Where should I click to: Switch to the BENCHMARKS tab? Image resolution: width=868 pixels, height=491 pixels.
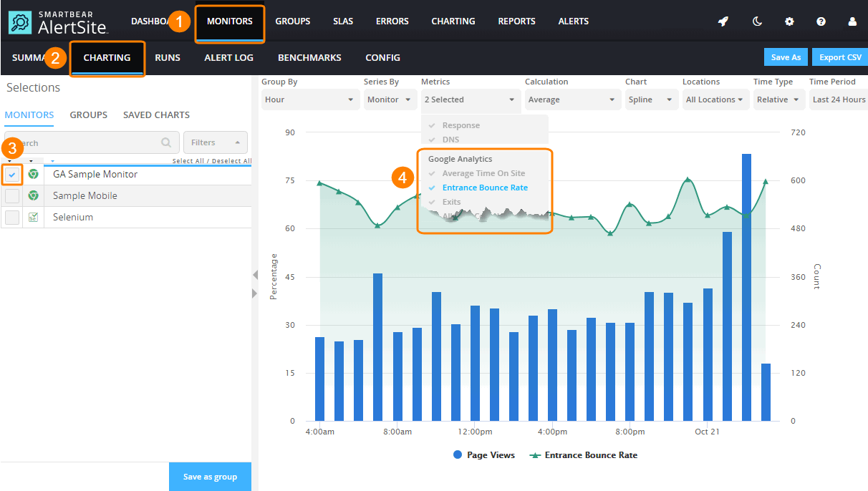(x=309, y=58)
